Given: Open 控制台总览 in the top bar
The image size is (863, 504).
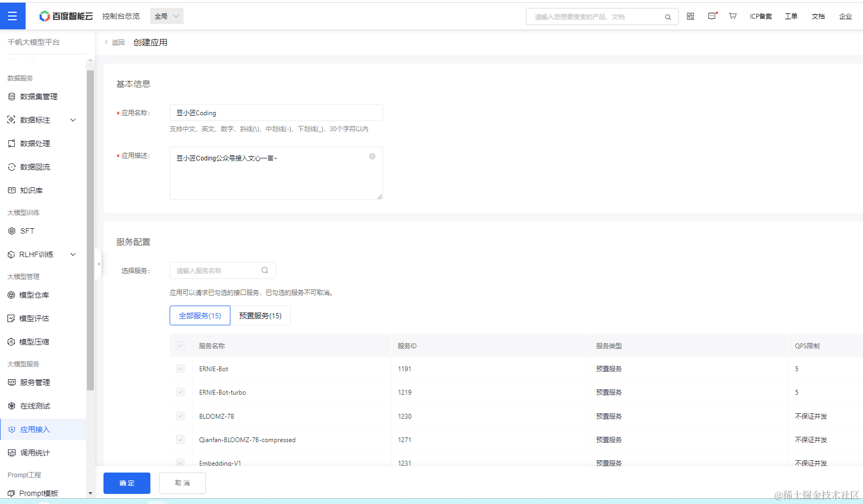Looking at the screenshot, I should (121, 16).
